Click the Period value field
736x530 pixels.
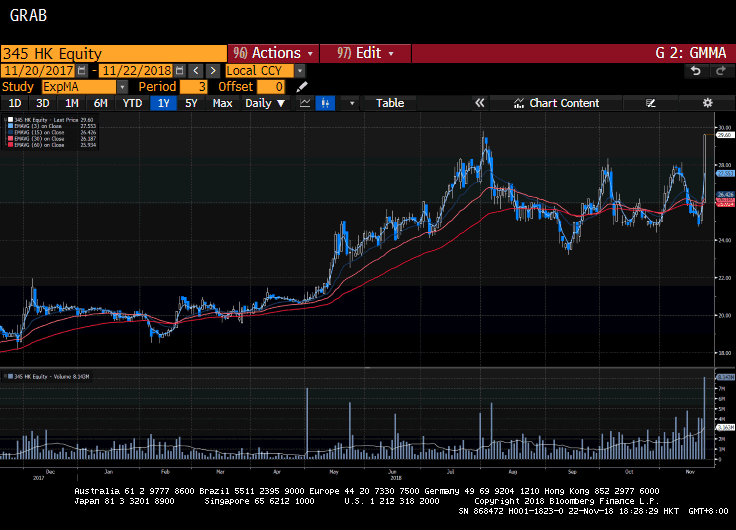[193, 87]
